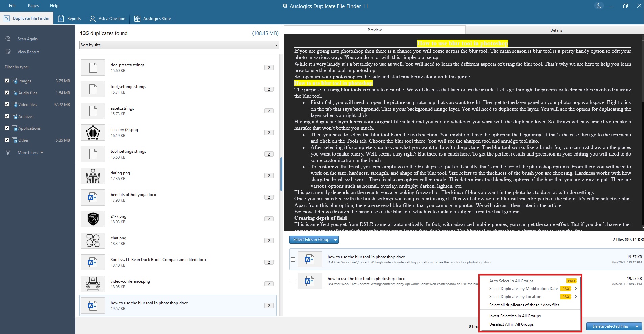Select the chat.png list entry
This screenshot has height=334, width=644.
coord(178,241)
